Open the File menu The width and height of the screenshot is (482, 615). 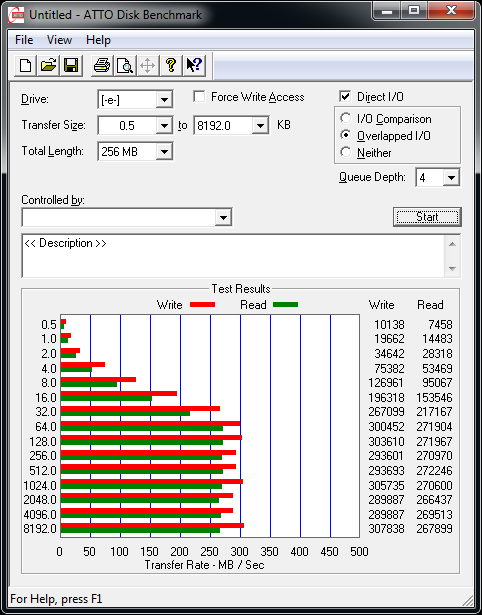point(24,40)
